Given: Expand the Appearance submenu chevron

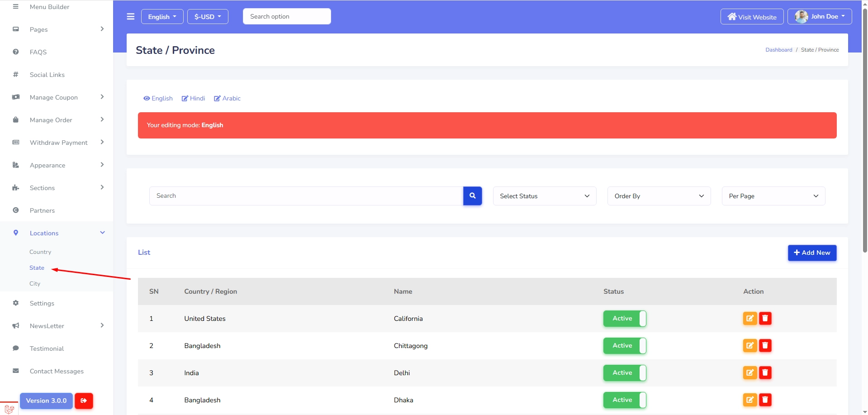Looking at the screenshot, I should [x=102, y=165].
